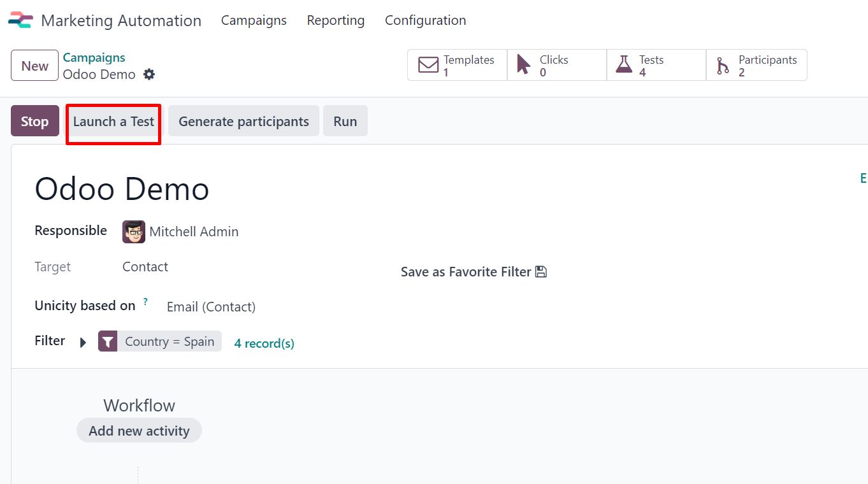Click the Tests flask icon
Image resolution: width=868 pixels, height=484 pixels.
tap(623, 65)
